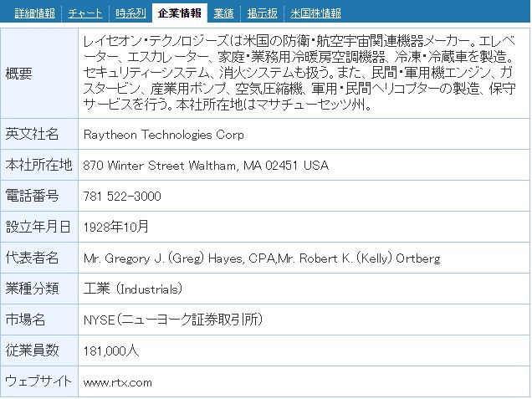Click the 本社所在地 label

pos(38,165)
